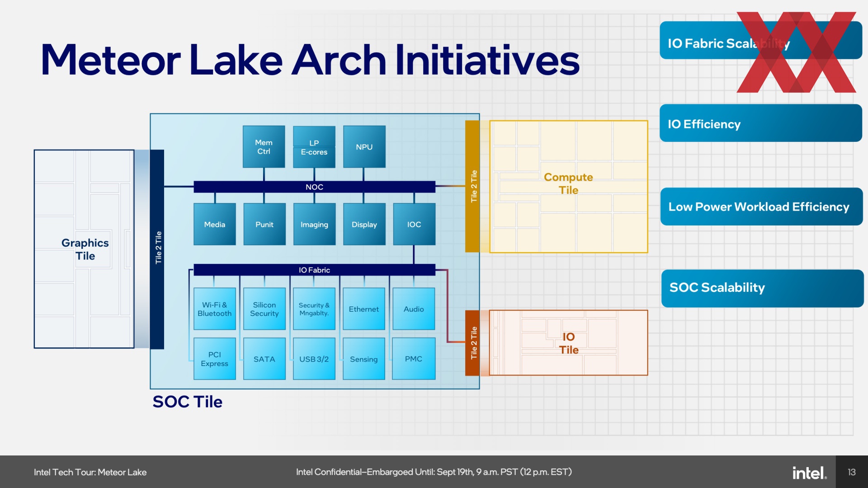The image size is (868, 488).
Task: Select the LP E-cores block
Action: click(x=314, y=147)
